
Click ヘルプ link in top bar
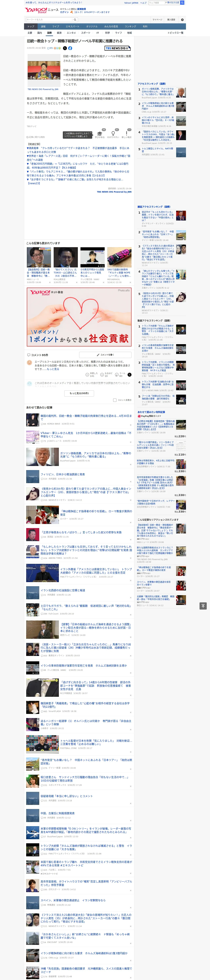pyautogui.click(x=143, y=3)
